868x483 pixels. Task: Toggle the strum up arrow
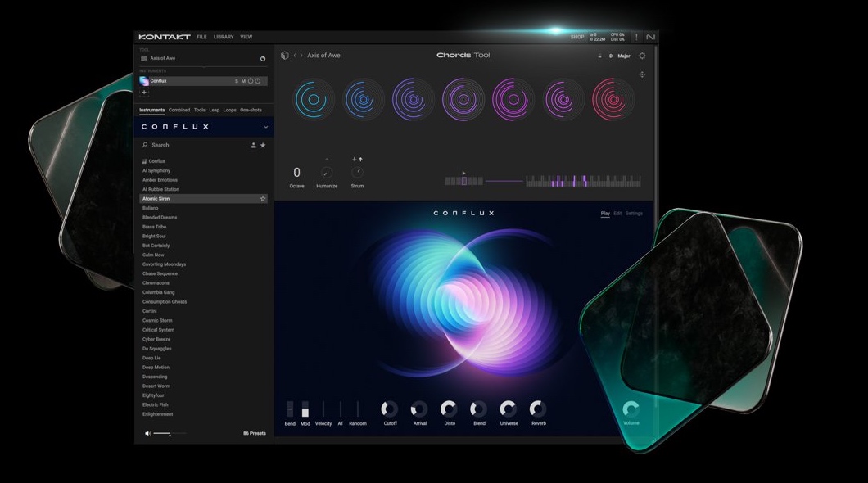tap(360, 160)
